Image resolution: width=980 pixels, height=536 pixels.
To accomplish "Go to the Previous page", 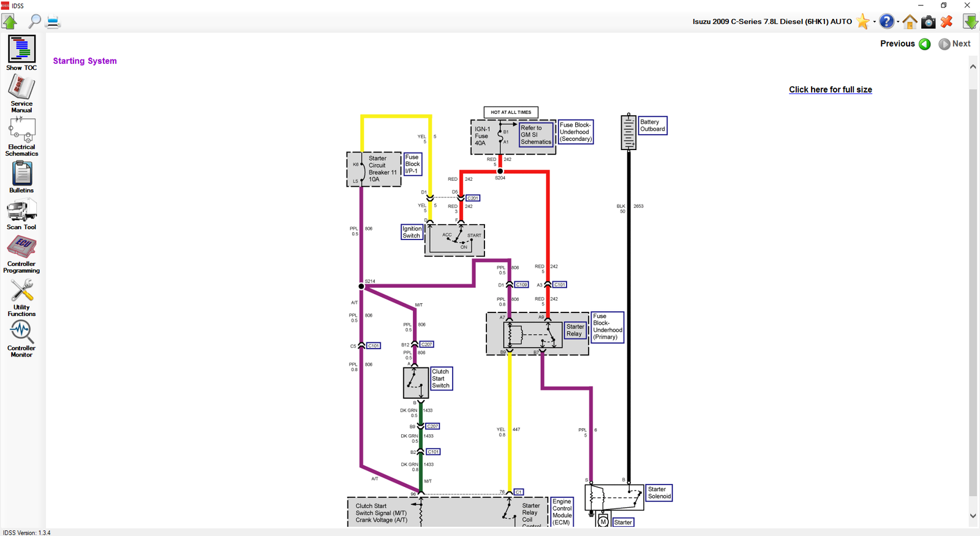I will 905,43.
